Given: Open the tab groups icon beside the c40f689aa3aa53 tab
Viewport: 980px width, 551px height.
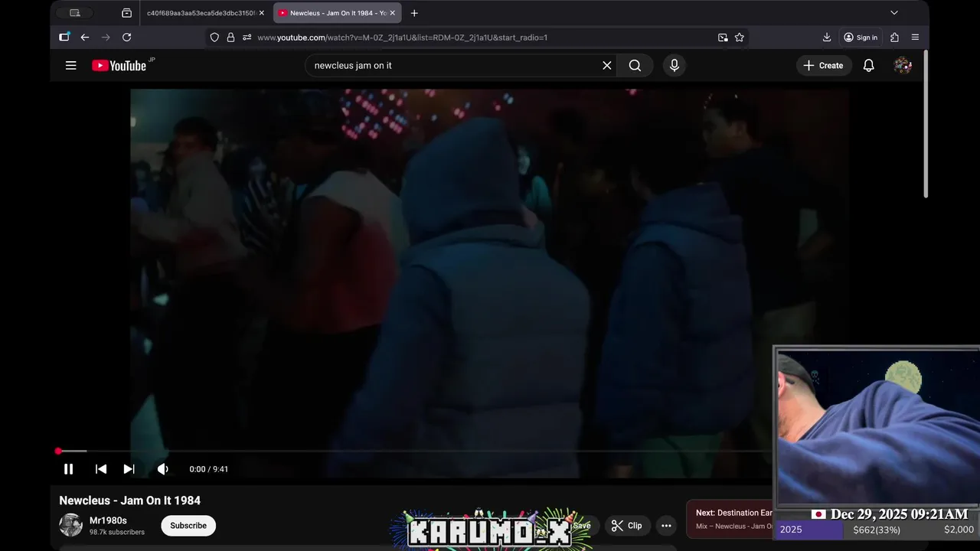Looking at the screenshot, I should (126, 13).
